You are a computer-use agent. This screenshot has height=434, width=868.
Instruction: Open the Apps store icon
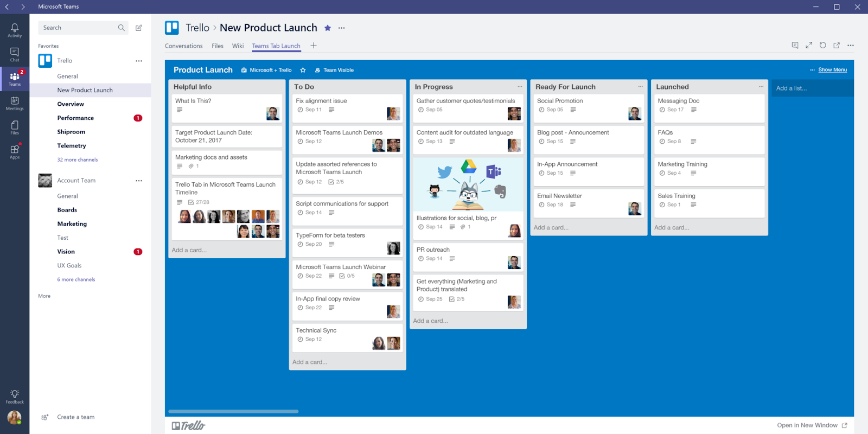15,152
